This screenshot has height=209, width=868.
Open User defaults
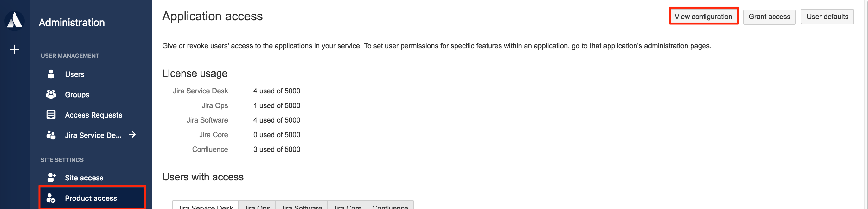(827, 16)
